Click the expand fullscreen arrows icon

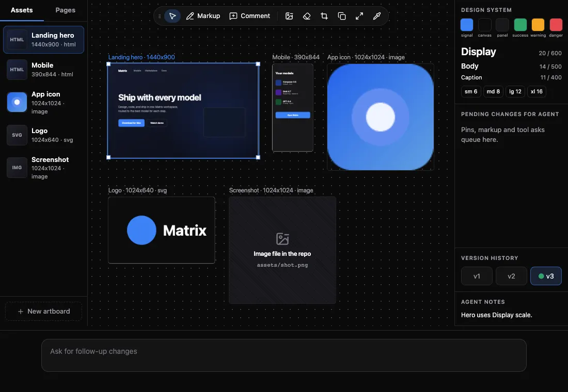359,16
